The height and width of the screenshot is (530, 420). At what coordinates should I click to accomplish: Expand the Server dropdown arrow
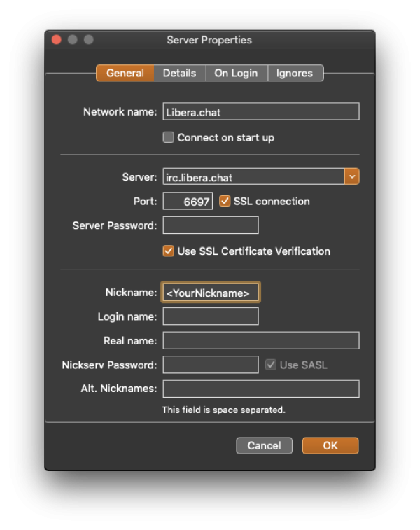pyautogui.click(x=351, y=176)
